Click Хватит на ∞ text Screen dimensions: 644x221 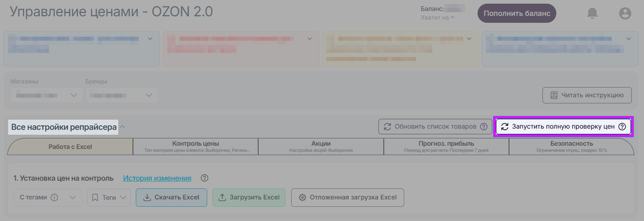click(x=438, y=18)
